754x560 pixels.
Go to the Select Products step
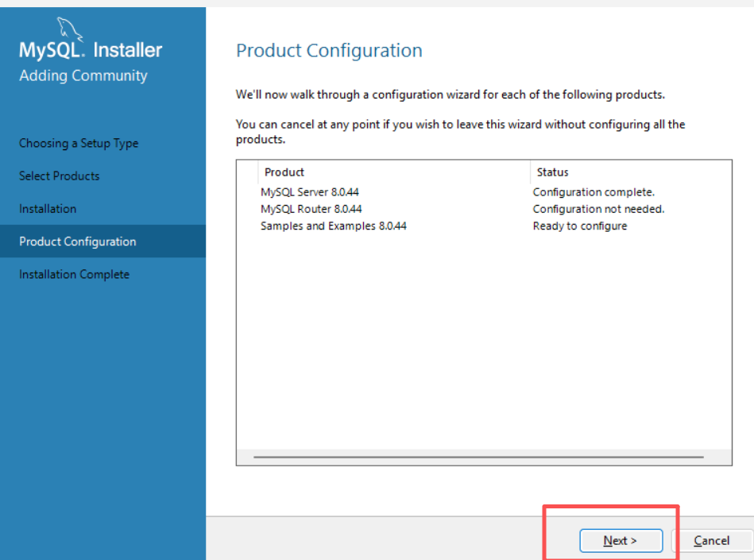[x=59, y=176]
